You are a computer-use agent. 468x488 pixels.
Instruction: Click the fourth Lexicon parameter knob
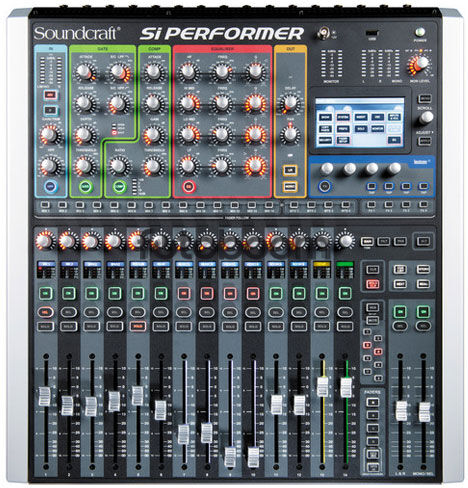(x=395, y=169)
